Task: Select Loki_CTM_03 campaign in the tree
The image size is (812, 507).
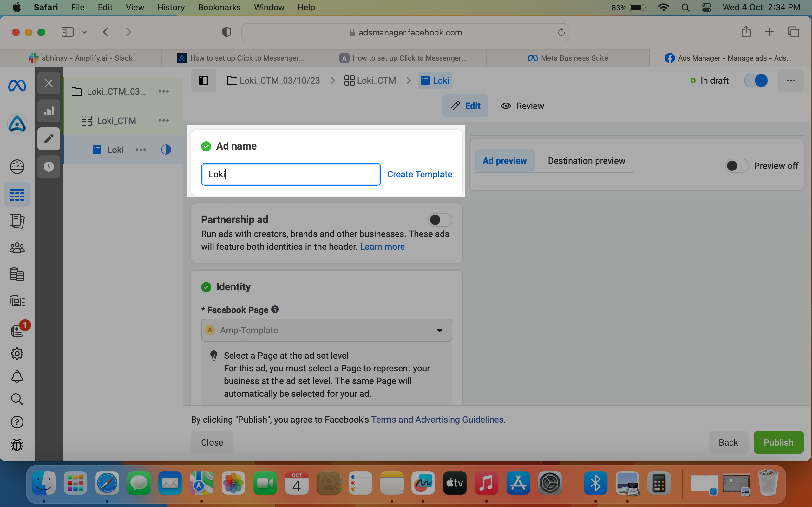Action: tap(116, 92)
